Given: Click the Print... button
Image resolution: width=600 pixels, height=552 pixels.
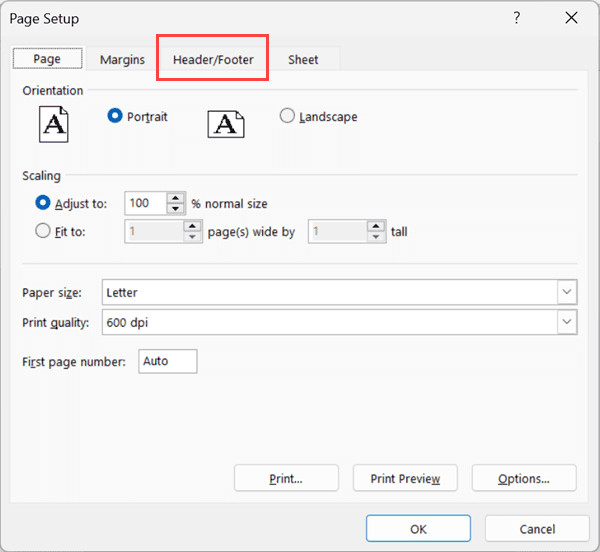Looking at the screenshot, I should [286, 478].
